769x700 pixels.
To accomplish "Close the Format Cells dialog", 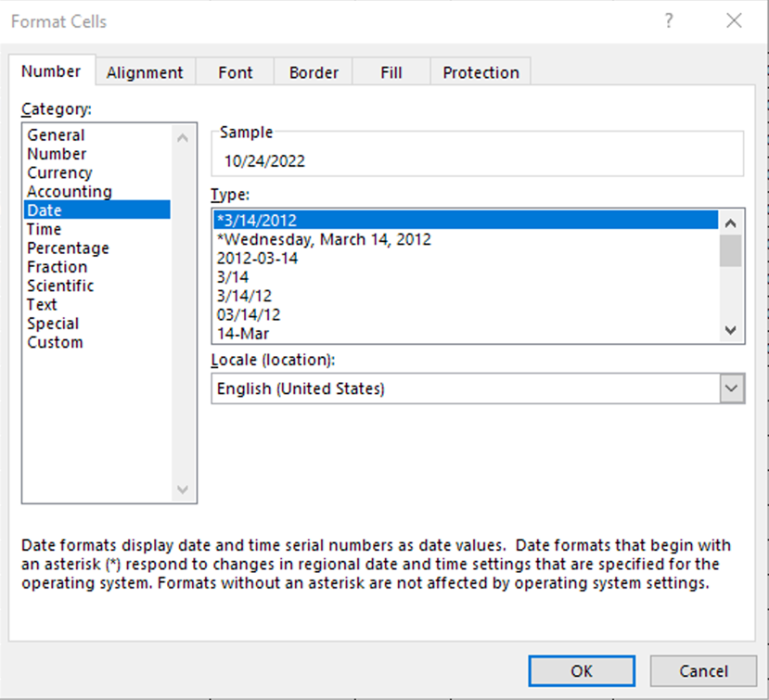I will point(734,20).
